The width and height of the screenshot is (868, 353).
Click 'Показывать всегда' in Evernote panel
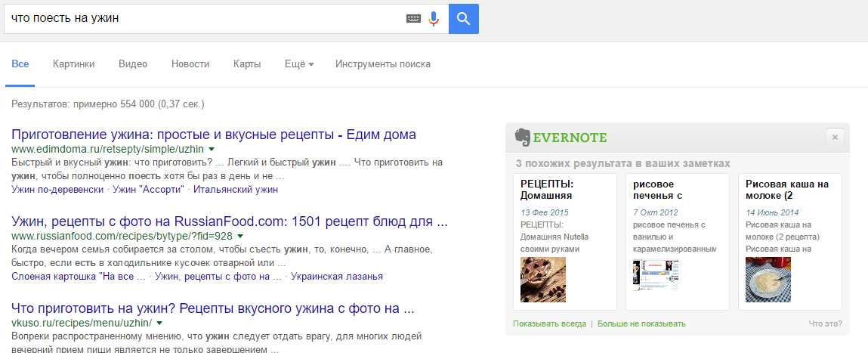click(550, 324)
